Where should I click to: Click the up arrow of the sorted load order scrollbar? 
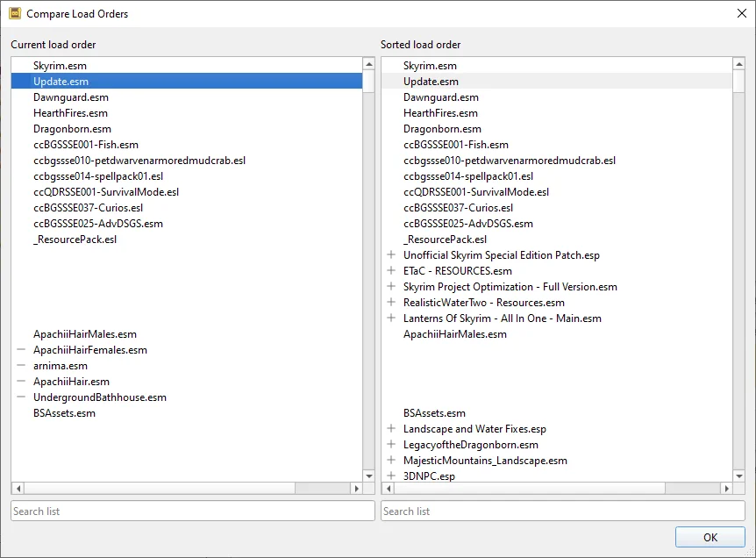point(739,64)
